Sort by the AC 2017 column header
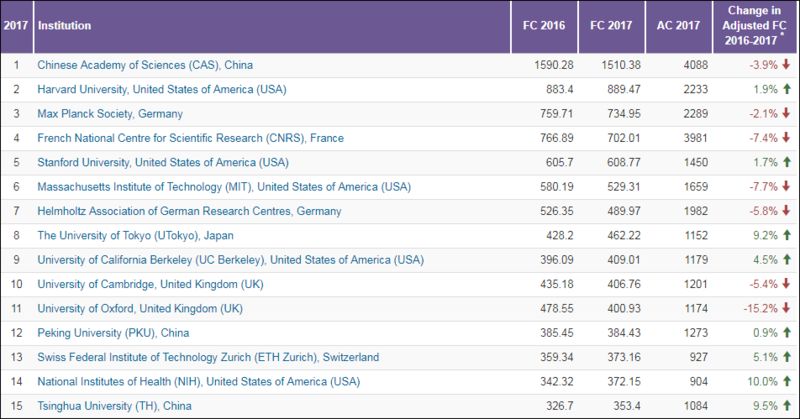Viewport: 800px width, 419px height. pos(678,26)
